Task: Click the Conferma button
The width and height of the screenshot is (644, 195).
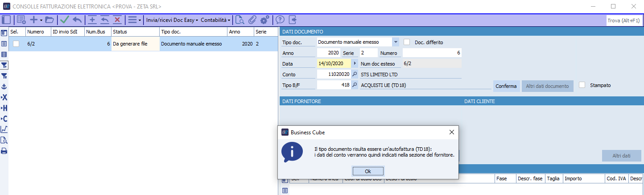Action: [507, 86]
